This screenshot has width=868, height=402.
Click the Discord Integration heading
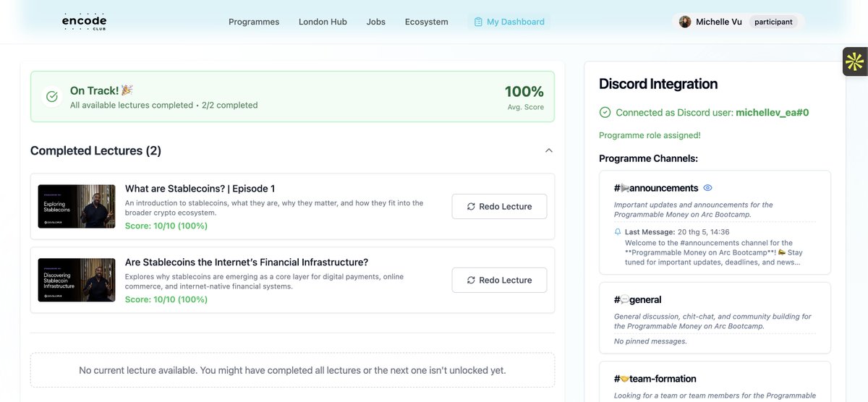point(658,84)
